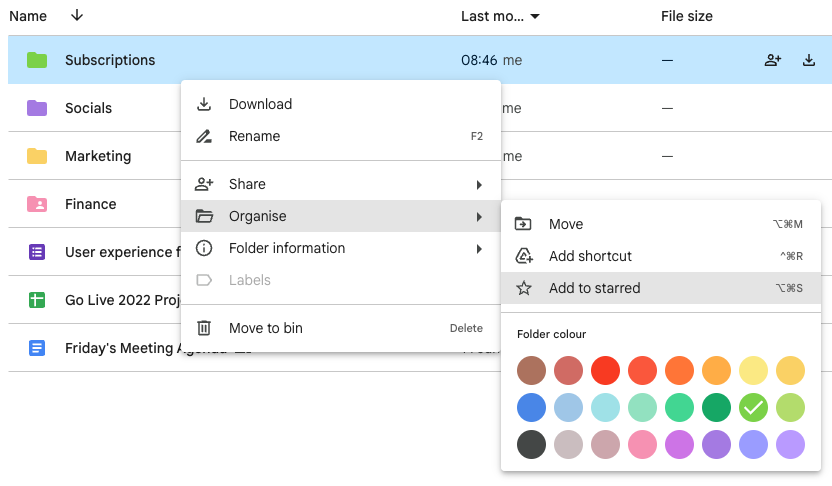
Task: Select User experience file row
Action: click(123, 252)
